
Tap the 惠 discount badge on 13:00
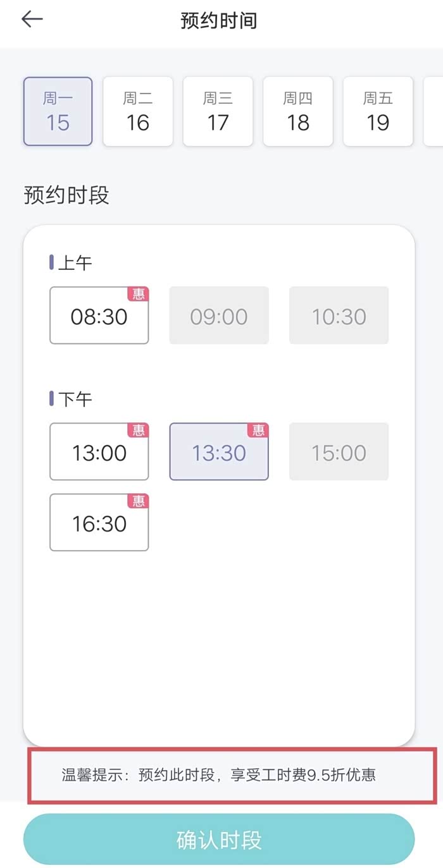(x=139, y=431)
